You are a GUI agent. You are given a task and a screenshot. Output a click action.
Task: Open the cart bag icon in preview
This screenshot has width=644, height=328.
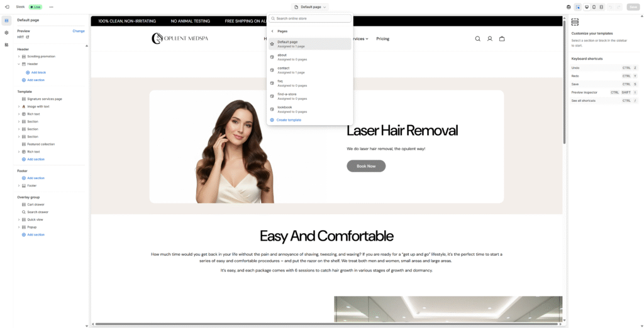coord(501,39)
